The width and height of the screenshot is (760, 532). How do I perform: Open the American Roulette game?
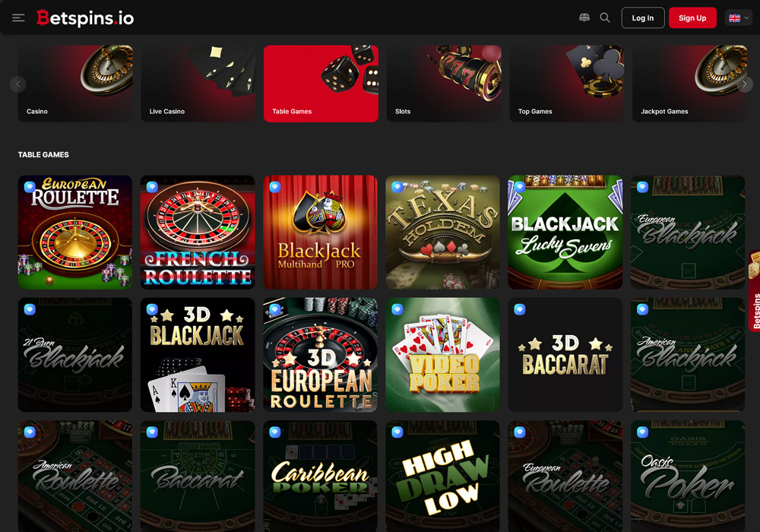pyautogui.click(x=75, y=477)
